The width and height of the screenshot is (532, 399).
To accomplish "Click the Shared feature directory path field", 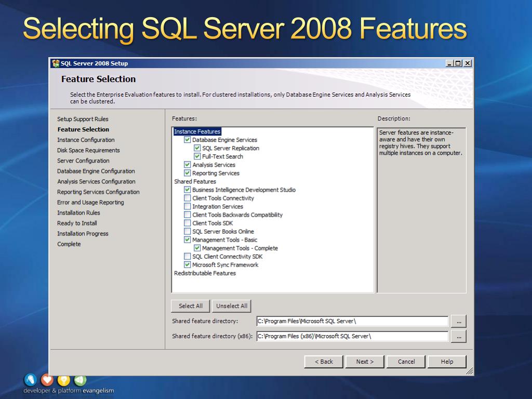I will coord(352,321).
